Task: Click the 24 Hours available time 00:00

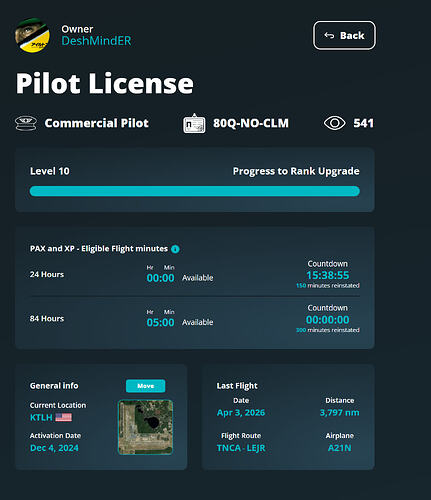Action: click(160, 278)
